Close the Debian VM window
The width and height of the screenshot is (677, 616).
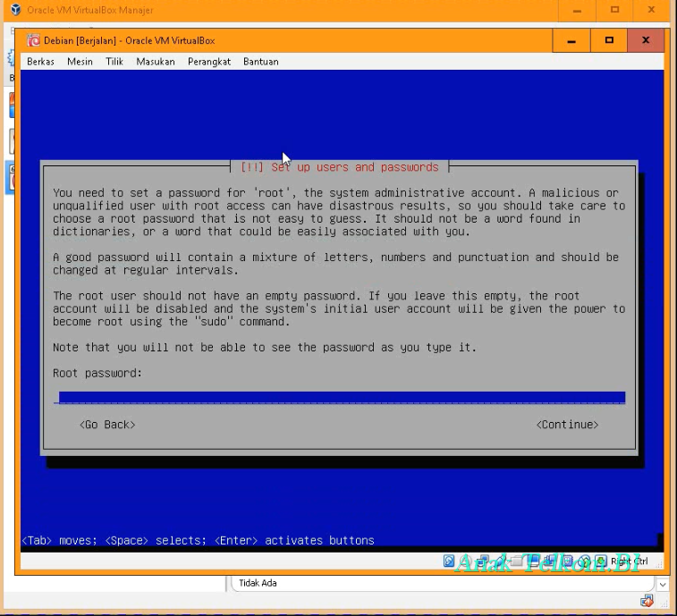point(646,40)
